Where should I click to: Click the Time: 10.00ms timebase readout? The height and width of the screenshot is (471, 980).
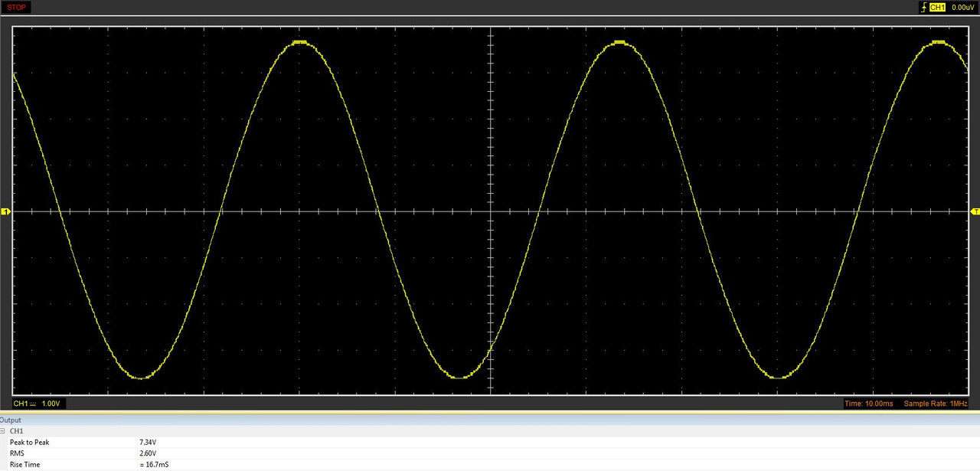click(x=868, y=404)
